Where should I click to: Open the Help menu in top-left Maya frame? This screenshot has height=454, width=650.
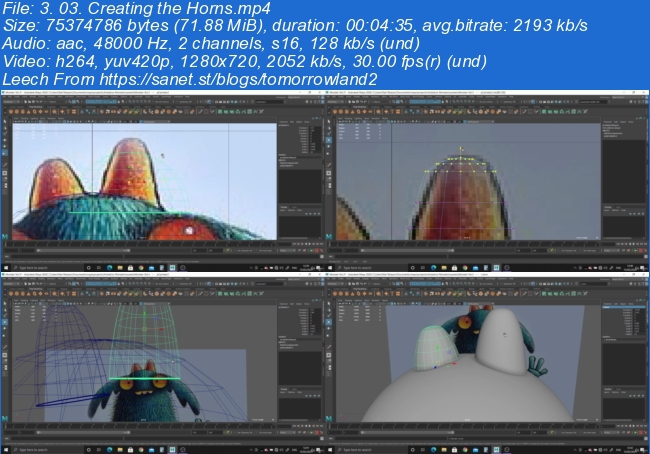[187, 97]
